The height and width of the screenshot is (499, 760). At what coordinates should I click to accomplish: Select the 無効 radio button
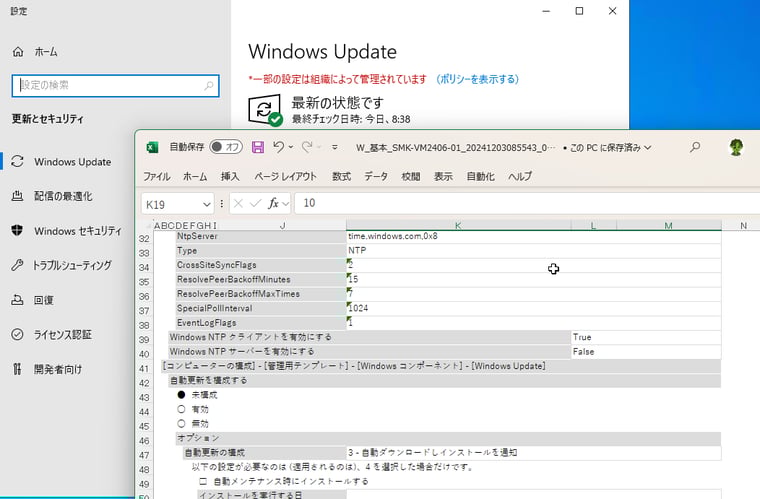click(181, 423)
